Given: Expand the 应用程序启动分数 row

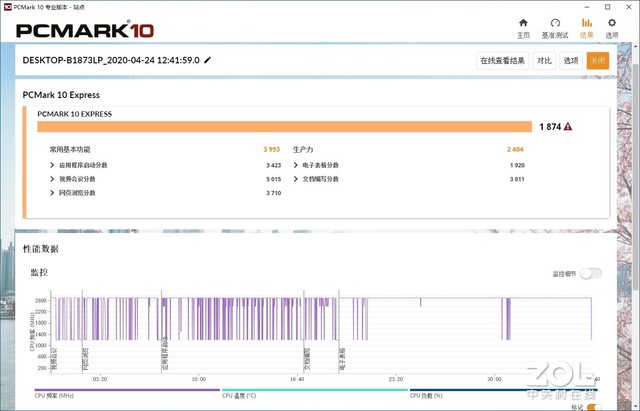Looking at the screenshot, I should (x=52, y=165).
